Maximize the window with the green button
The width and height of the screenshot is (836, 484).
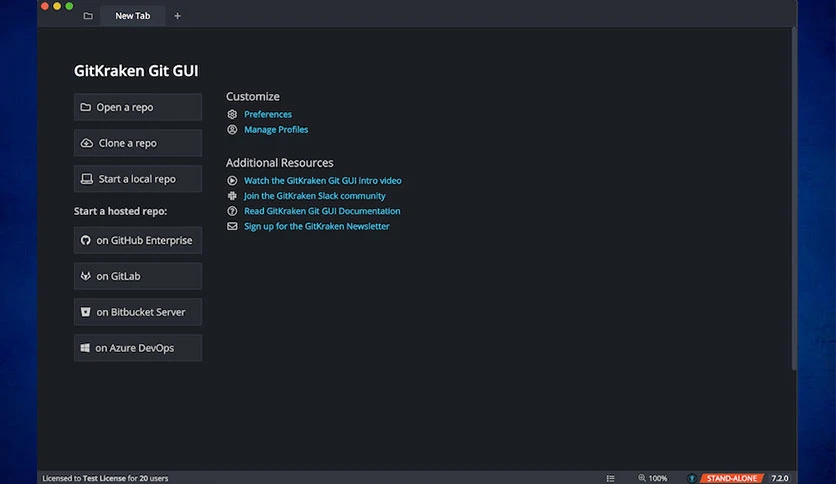(69, 6)
